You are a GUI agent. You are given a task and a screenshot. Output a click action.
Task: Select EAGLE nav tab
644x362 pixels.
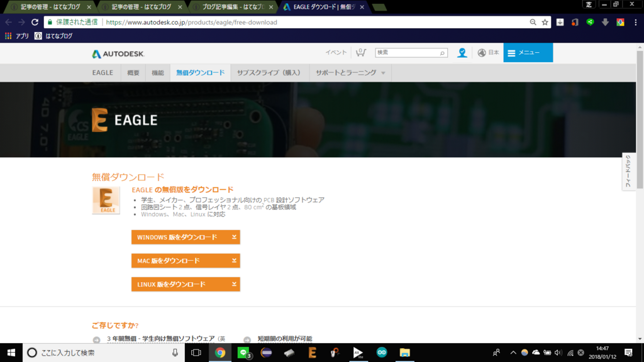[x=103, y=73]
